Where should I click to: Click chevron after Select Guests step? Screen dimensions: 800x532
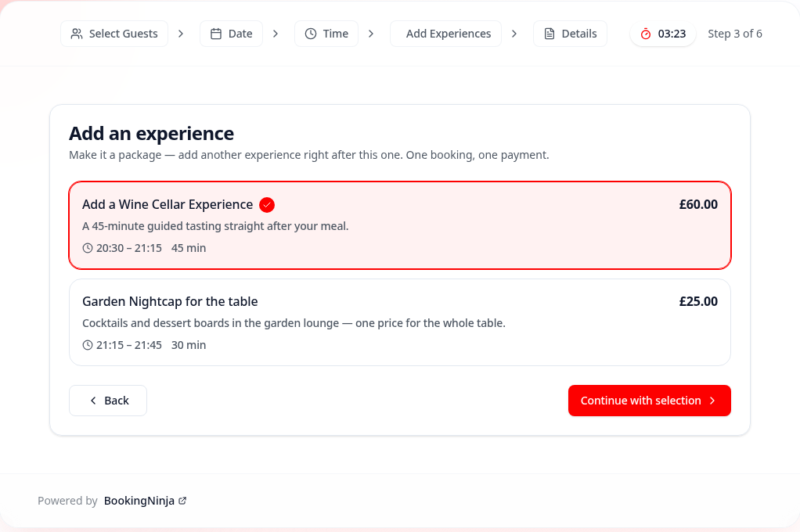point(181,34)
